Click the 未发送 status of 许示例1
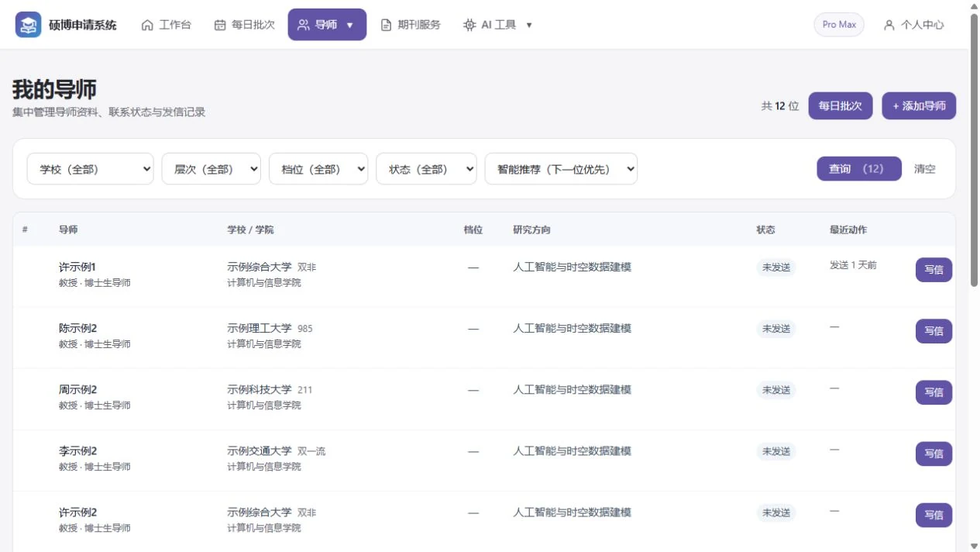The height and width of the screenshot is (552, 980). pos(776,267)
